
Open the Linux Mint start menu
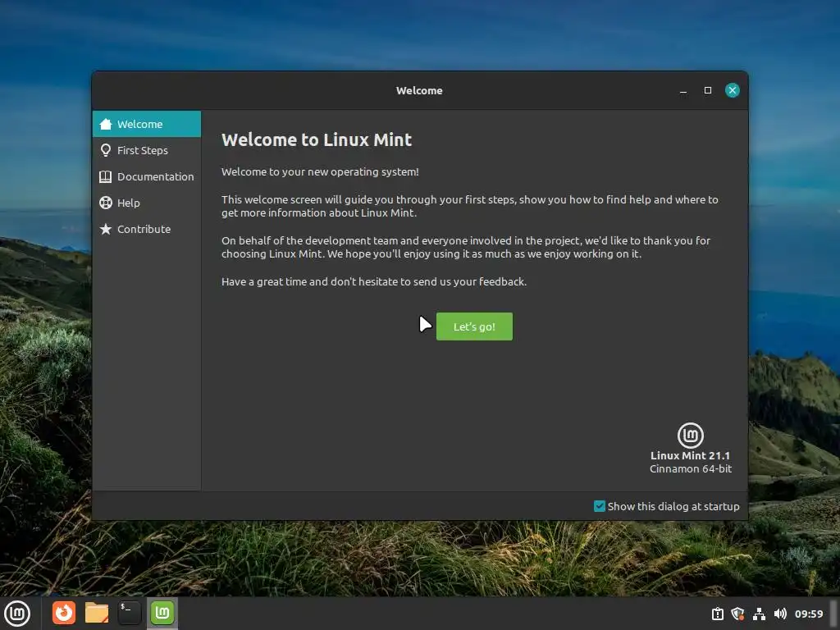(17, 614)
